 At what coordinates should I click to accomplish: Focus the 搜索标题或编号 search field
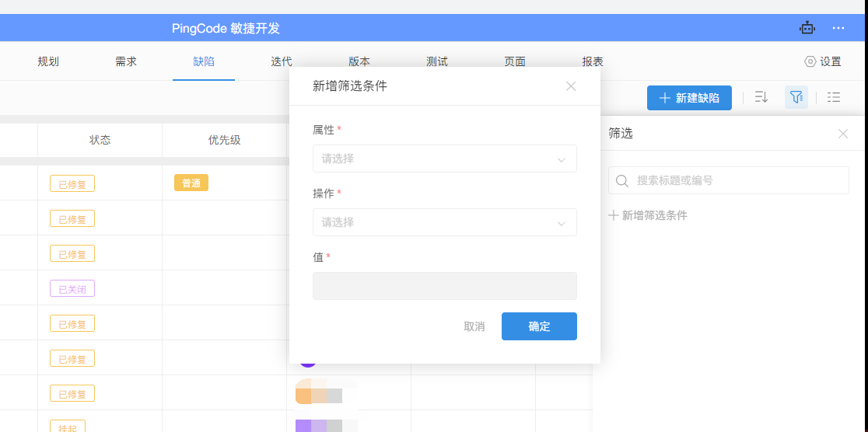point(735,180)
